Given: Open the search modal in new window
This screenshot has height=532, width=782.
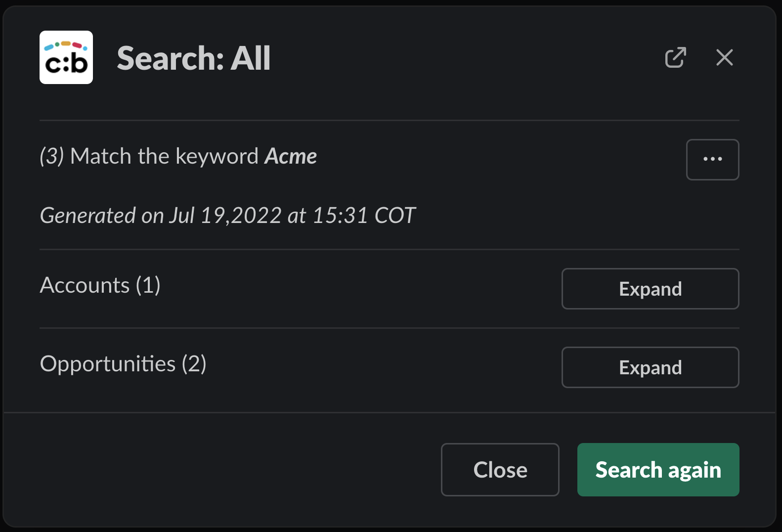Looking at the screenshot, I should (x=675, y=57).
